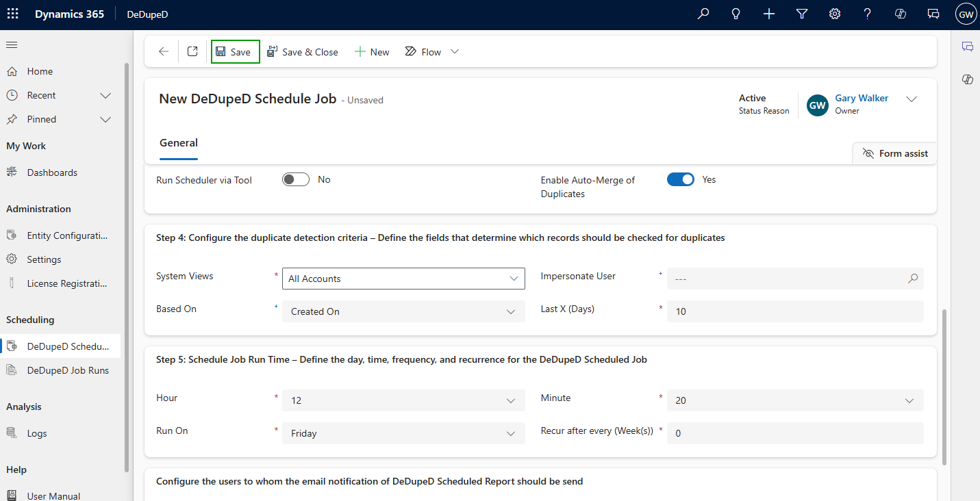This screenshot has height=501, width=980.
Task: Click the Save & Close button
Action: [x=303, y=52]
